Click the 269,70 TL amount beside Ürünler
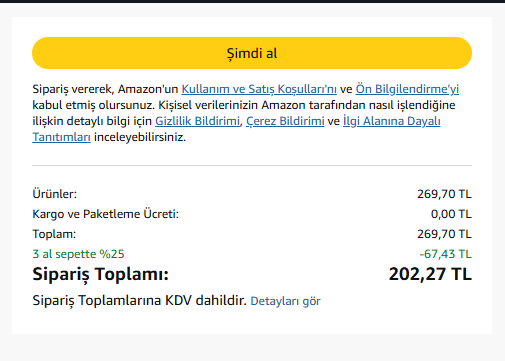This screenshot has width=505, height=361. 444,194
